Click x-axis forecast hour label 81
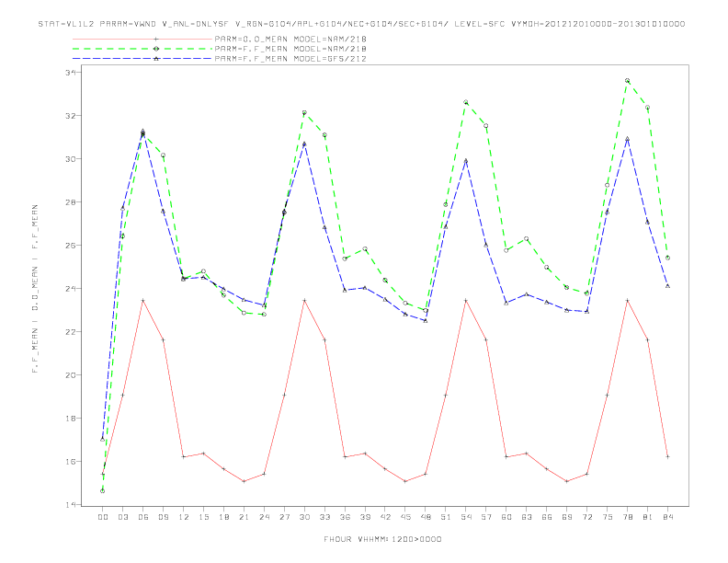Screen dimensions: 728x563 (648, 517)
